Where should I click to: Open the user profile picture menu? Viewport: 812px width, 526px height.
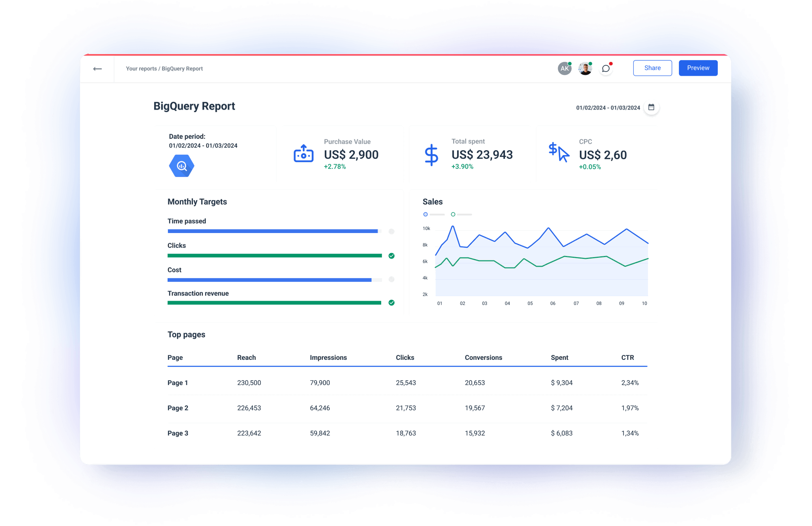585,68
